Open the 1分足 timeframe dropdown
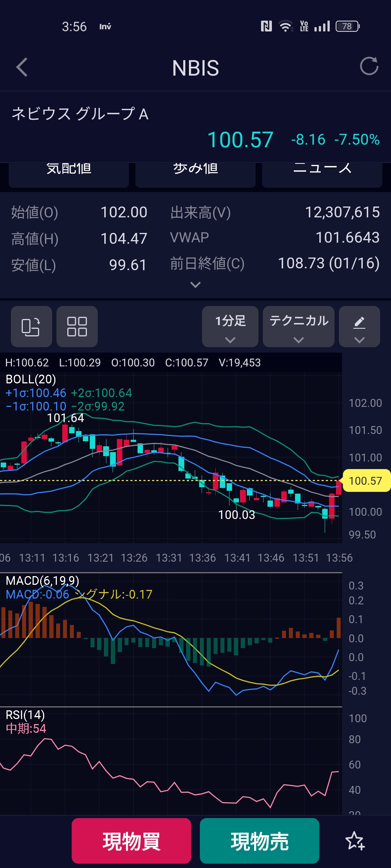The height and width of the screenshot is (868, 391). 230,327
